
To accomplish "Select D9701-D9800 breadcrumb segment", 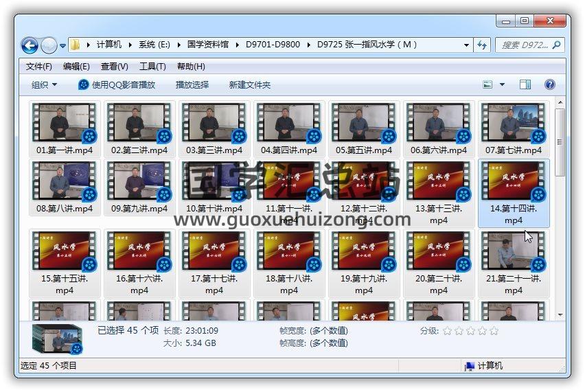I will click(273, 45).
